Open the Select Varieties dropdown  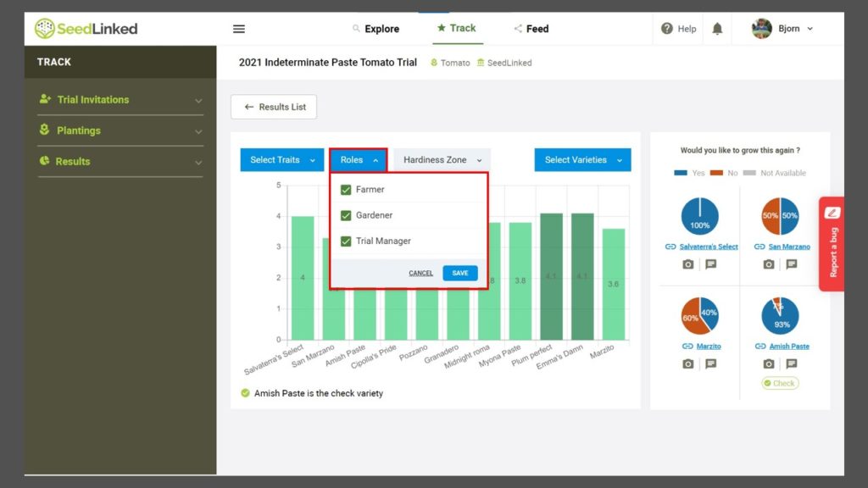(582, 160)
